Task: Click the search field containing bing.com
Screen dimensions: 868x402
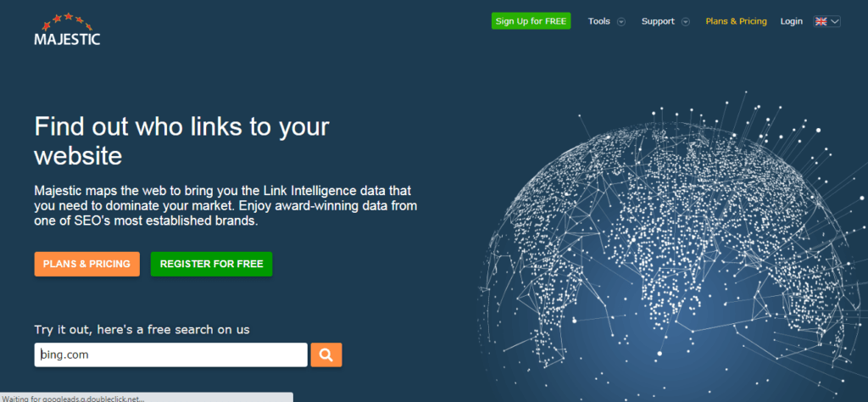Action: pos(171,355)
